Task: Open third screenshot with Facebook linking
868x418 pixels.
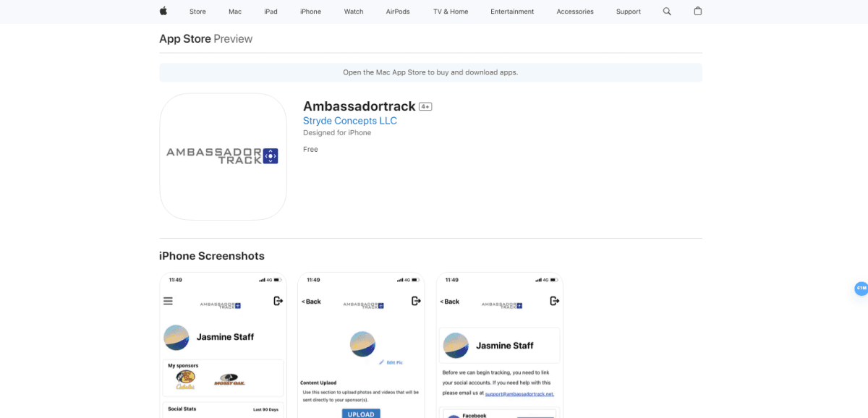Action: pos(499,346)
